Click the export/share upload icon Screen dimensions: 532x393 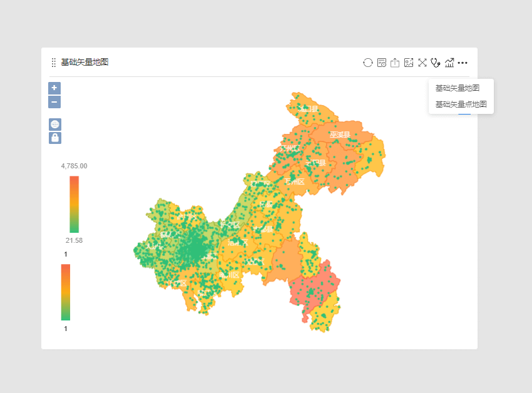pyautogui.click(x=395, y=63)
